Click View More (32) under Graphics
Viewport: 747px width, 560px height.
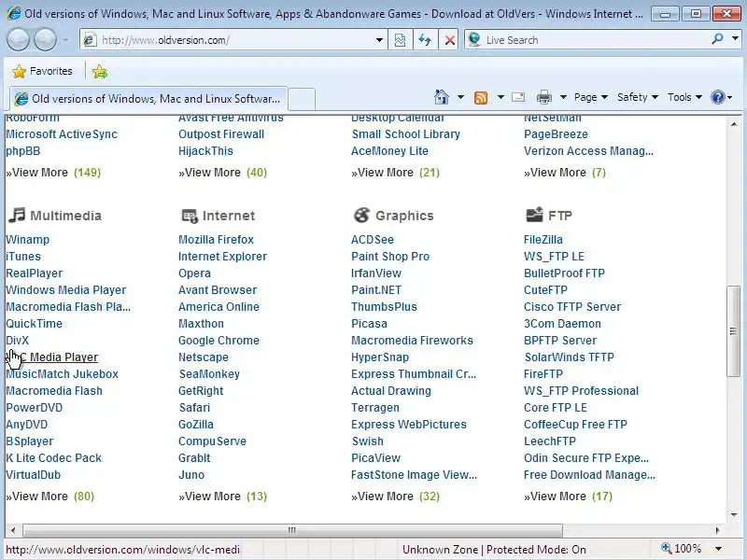[395, 497]
